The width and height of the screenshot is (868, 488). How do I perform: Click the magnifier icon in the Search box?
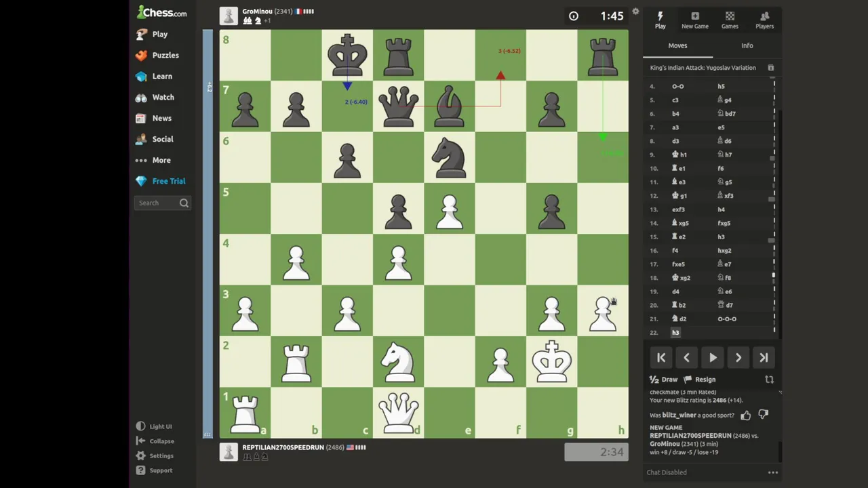coord(184,203)
